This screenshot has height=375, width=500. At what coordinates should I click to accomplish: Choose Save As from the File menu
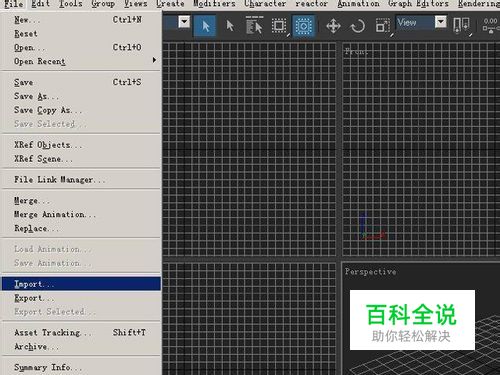tap(81, 96)
